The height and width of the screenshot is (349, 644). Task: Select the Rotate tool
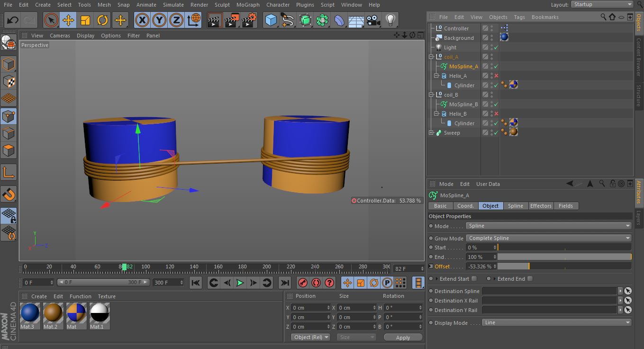click(102, 20)
